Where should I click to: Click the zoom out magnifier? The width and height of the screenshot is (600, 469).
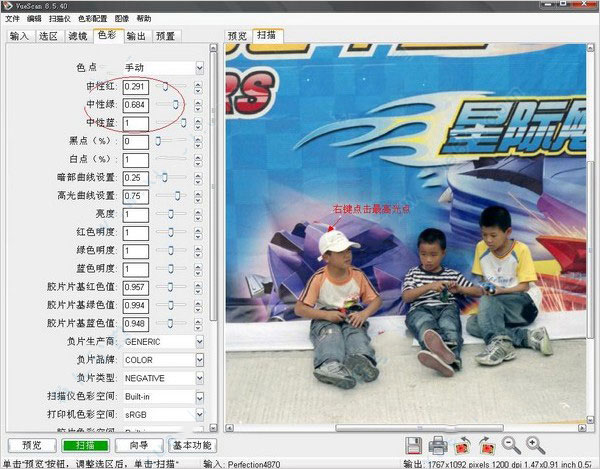pyautogui.click(x=511, y=445)
